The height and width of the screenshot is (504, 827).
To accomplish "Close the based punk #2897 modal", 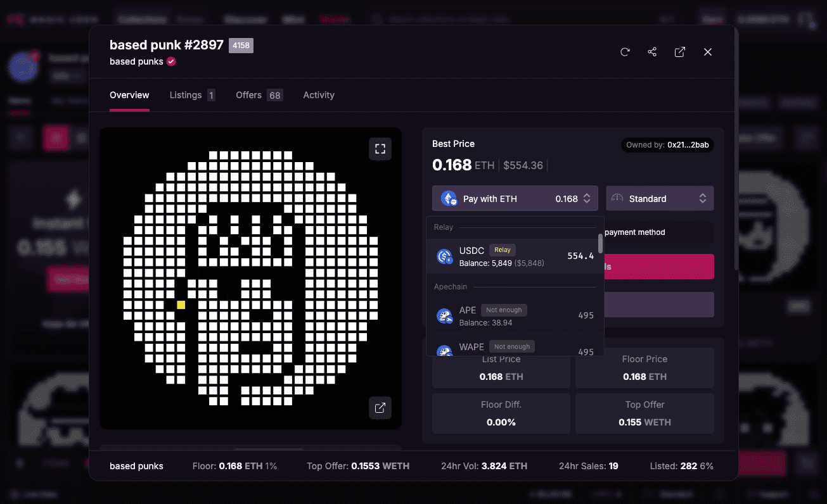I will 708,52.
